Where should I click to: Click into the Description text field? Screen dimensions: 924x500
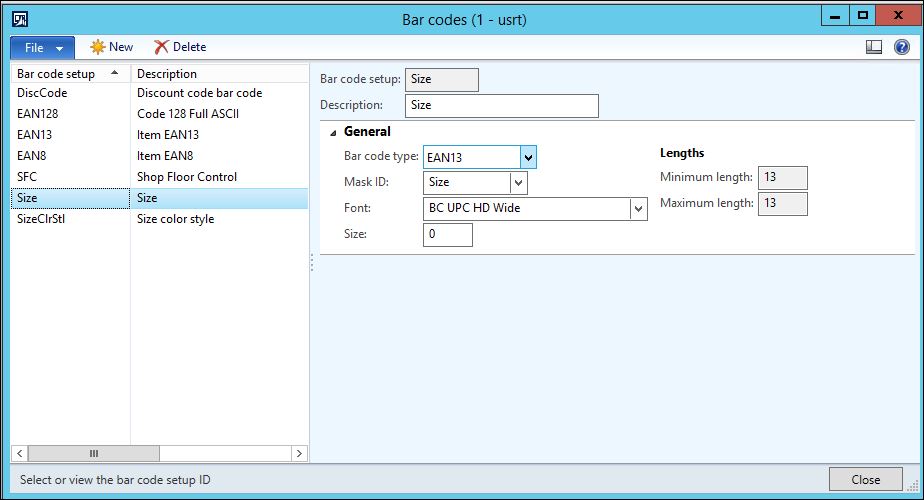pyautogui.click(x=501, y=105)
